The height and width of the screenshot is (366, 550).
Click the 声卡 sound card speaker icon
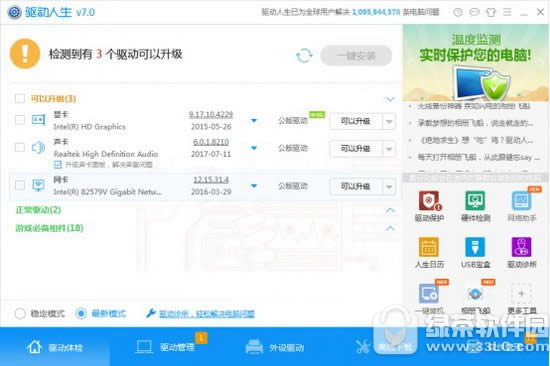click(38, 148)
